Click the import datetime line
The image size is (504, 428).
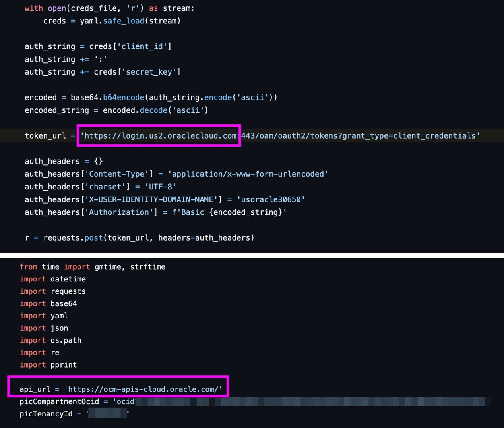click(x=52, y=279)
